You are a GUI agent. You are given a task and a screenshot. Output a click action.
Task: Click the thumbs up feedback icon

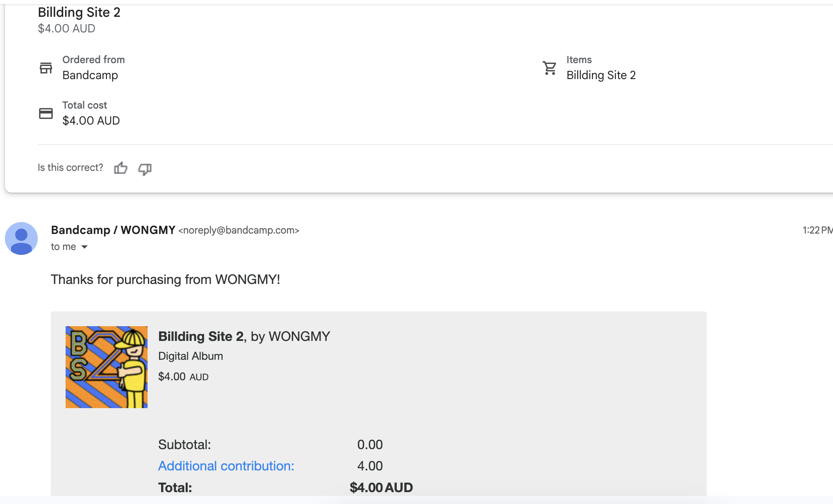(x=121, y=168)
